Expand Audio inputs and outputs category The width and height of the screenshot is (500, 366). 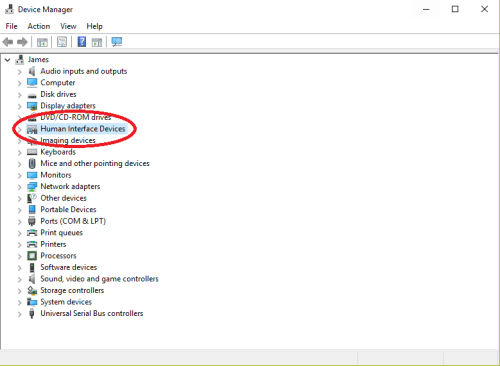point(20,72)
